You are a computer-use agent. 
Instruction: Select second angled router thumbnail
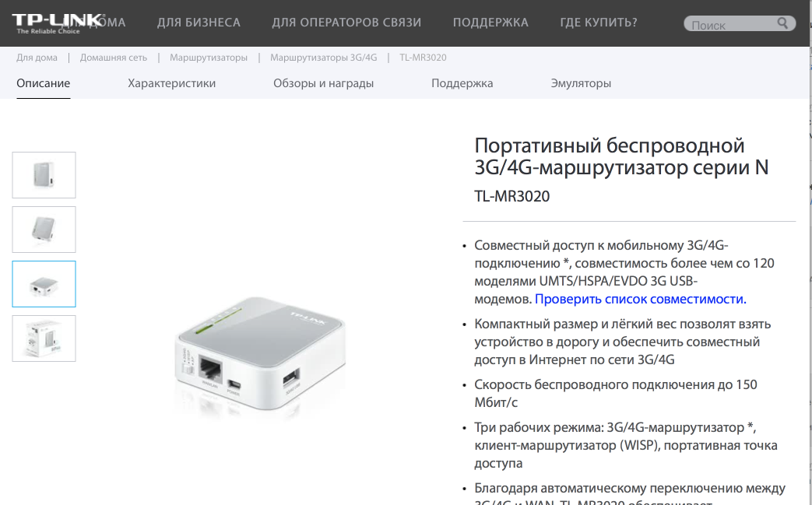click(x=44, y=230)
